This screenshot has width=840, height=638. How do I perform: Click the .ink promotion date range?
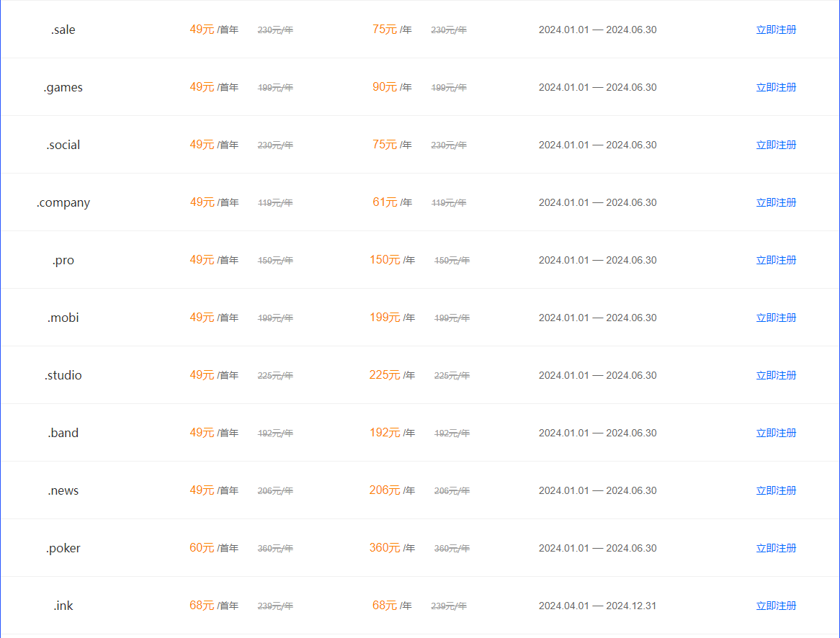point(597,606)
